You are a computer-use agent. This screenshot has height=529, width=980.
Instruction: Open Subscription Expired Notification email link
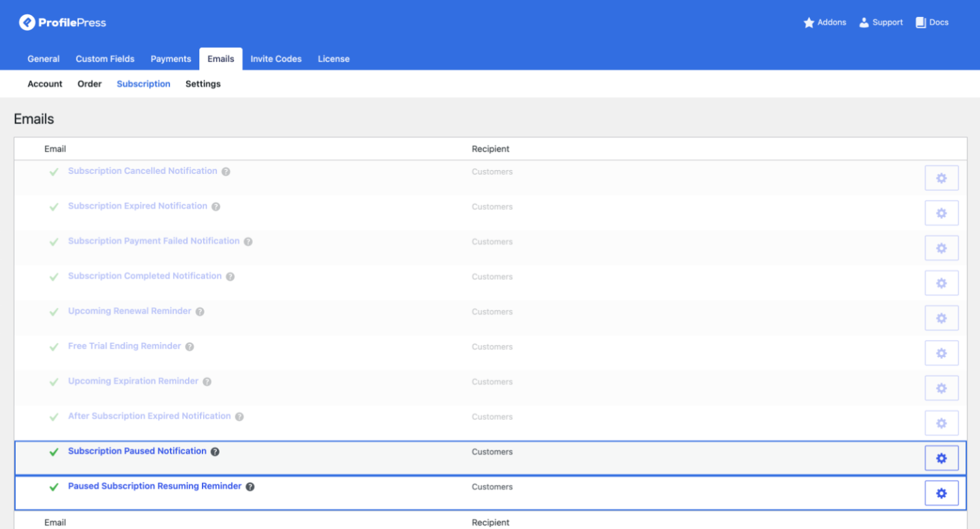point(138,206)
